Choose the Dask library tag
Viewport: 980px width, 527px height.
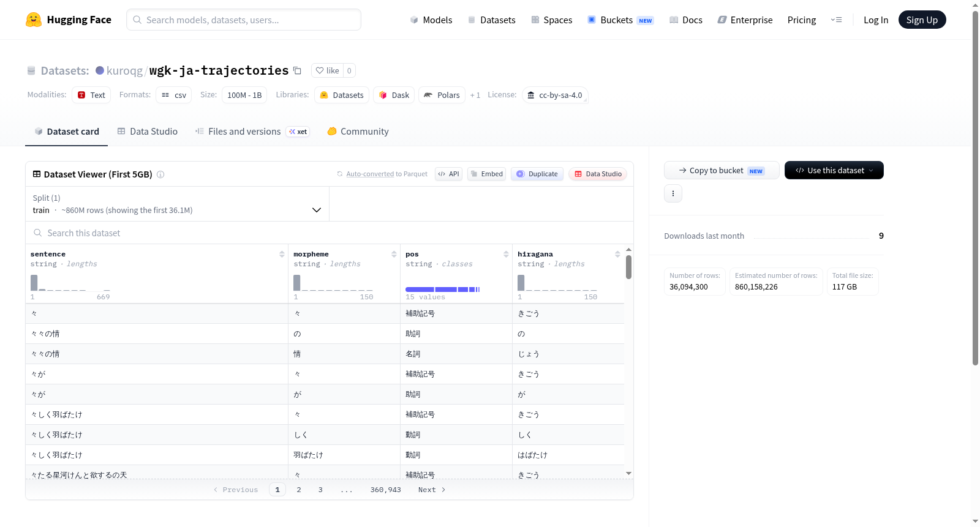[394, 95]
